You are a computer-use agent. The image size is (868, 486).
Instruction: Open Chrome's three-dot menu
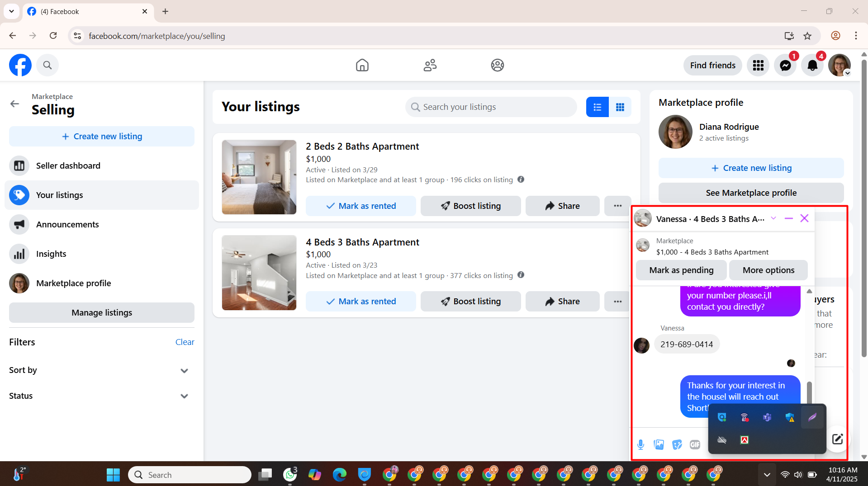(x=856, y=36)
